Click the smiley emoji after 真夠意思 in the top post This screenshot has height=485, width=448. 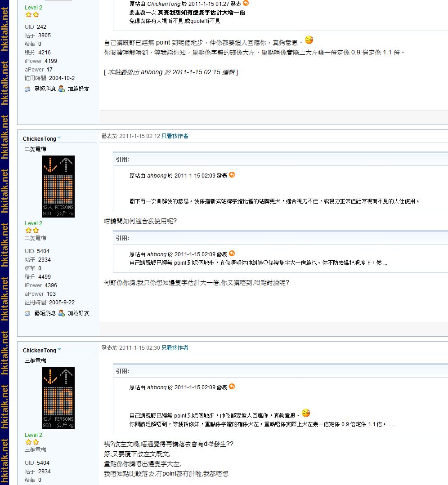pos(309,40)
